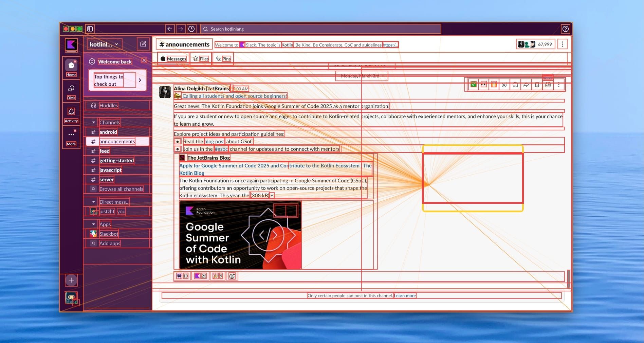Toggle the Kotlin reaction with count 23

pos(200,276)
